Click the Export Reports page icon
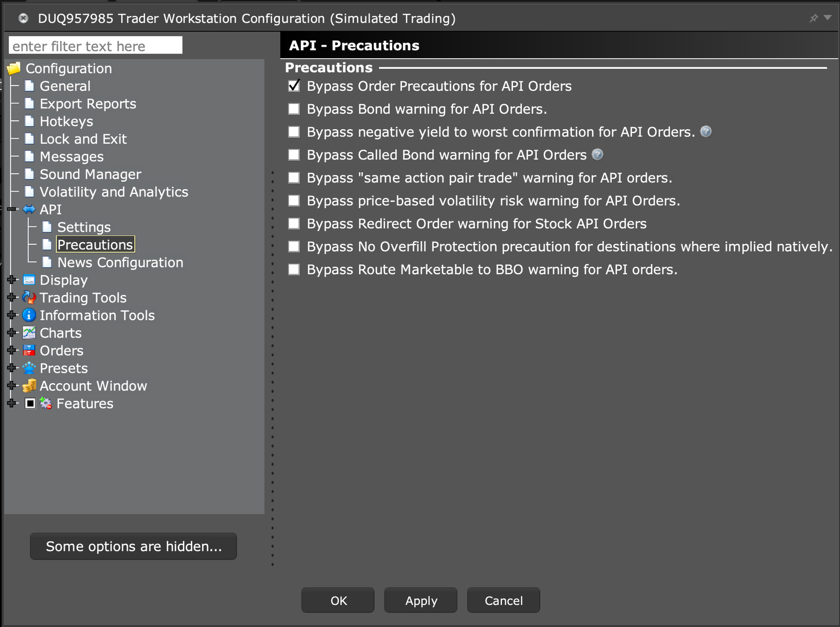 [x=29, y=103]
